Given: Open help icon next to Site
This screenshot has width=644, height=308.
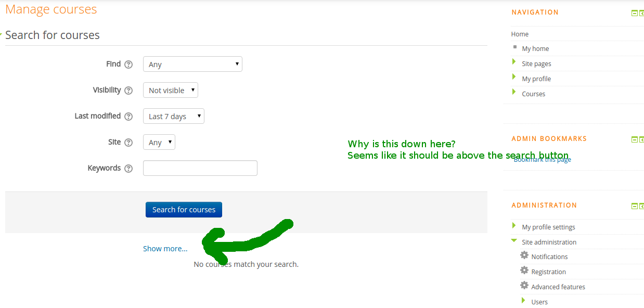Looking at the screenshot, I should [128, 143].
